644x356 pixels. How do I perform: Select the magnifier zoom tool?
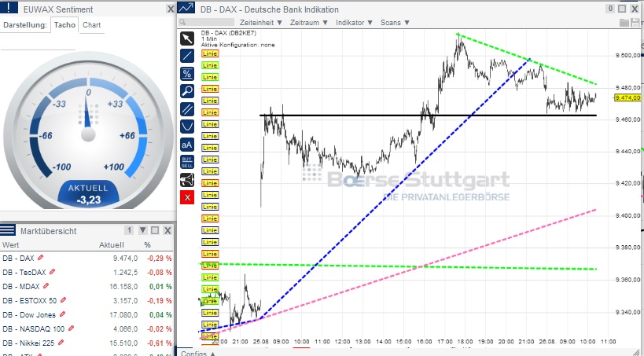click(187, 91)
